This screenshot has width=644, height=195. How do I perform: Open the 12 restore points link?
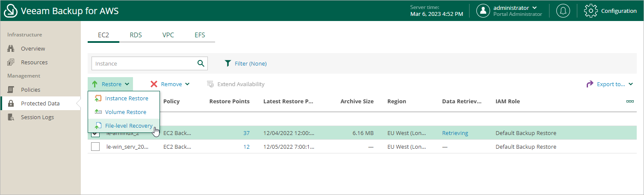246,147
